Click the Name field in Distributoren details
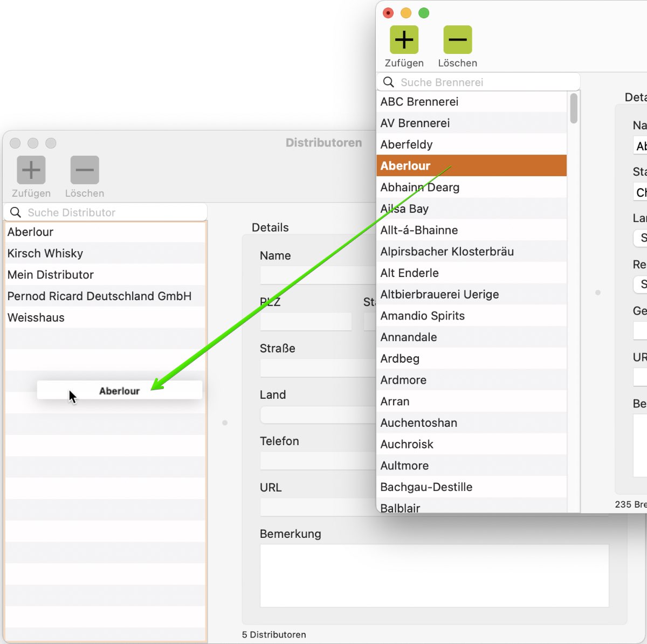 (318, 275)
